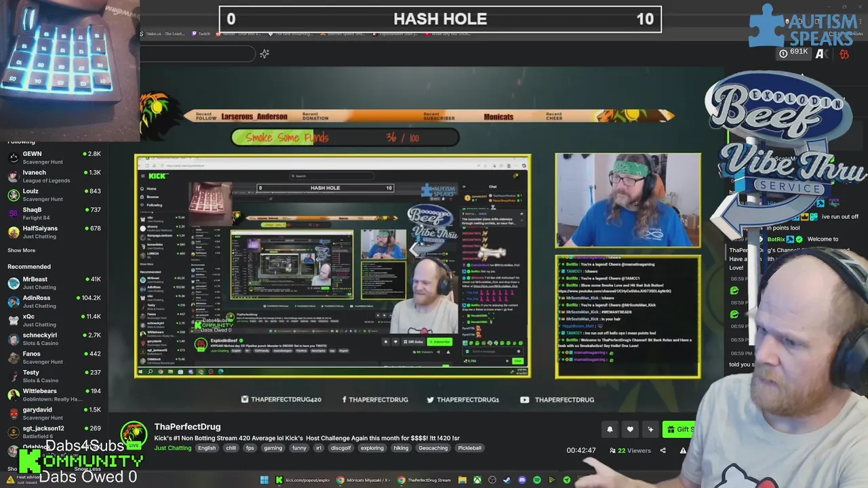The height and width of the screenshot is (488, 868).
Task: Open garydavid channel avatar in Recommended
Action: pos(13,413)
